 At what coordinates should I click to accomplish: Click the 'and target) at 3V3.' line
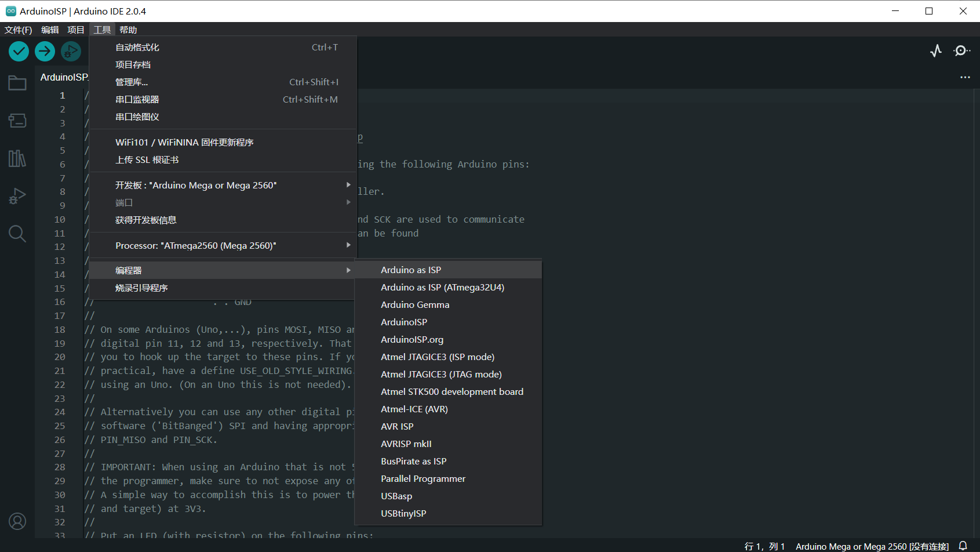[145, 509]
